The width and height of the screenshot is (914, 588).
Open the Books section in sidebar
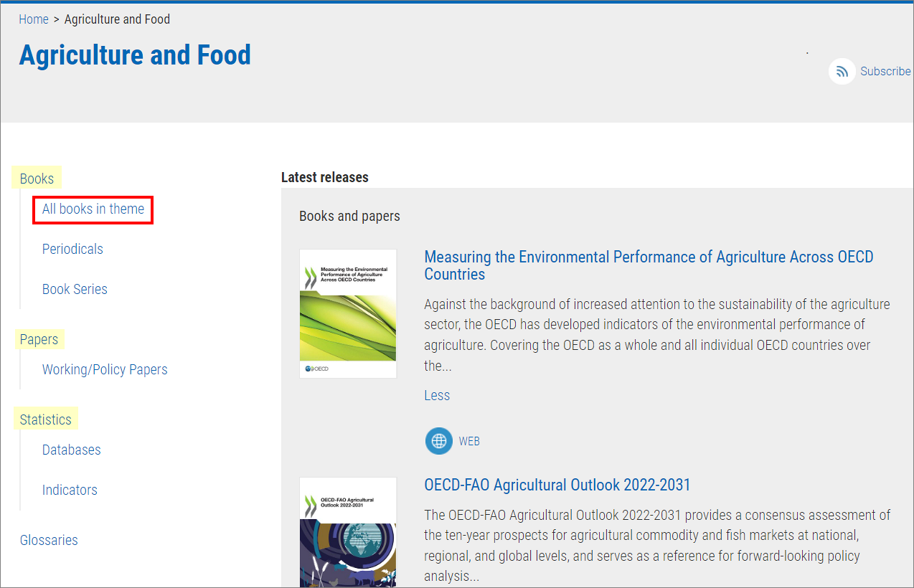(x=37, y=179)
